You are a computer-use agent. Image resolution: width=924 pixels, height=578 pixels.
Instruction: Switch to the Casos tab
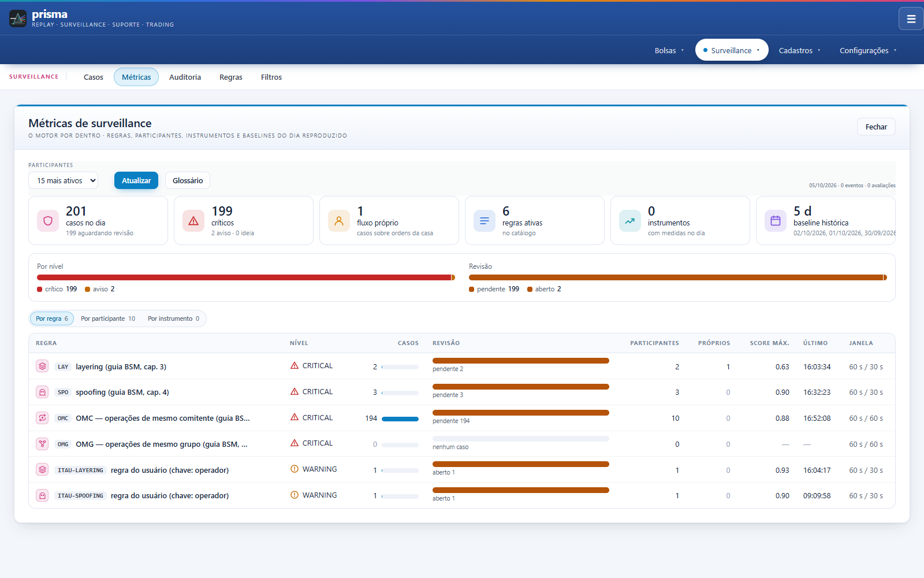coord(94,77)
